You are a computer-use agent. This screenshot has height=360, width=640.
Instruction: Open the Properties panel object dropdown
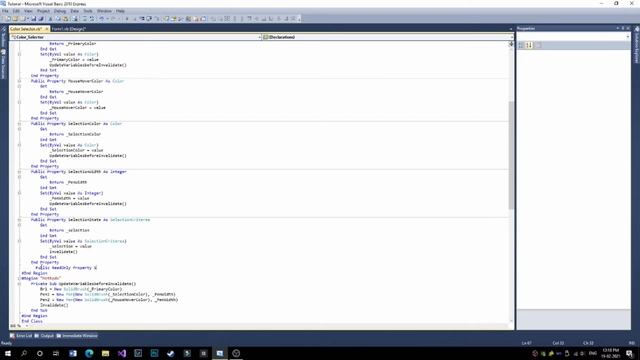(x=573, y=37)
